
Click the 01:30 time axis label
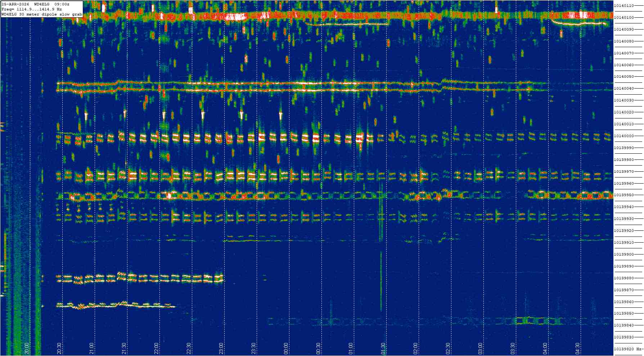[x=383, y=348]
